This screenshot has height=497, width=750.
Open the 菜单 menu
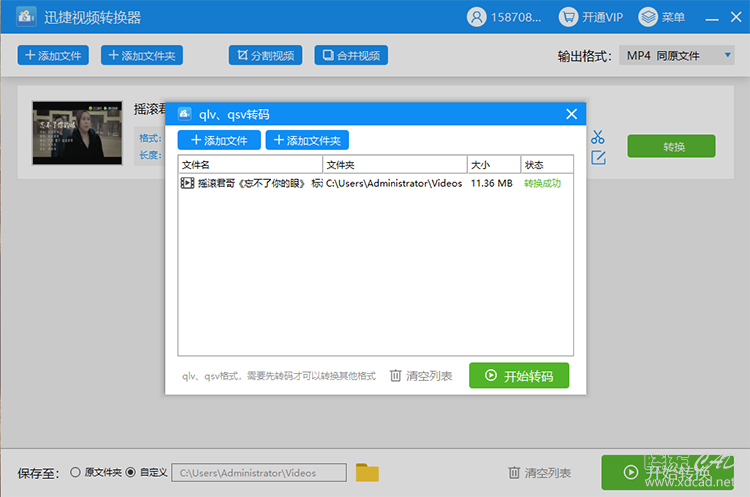pyautogui.click(x=662, y=17)
